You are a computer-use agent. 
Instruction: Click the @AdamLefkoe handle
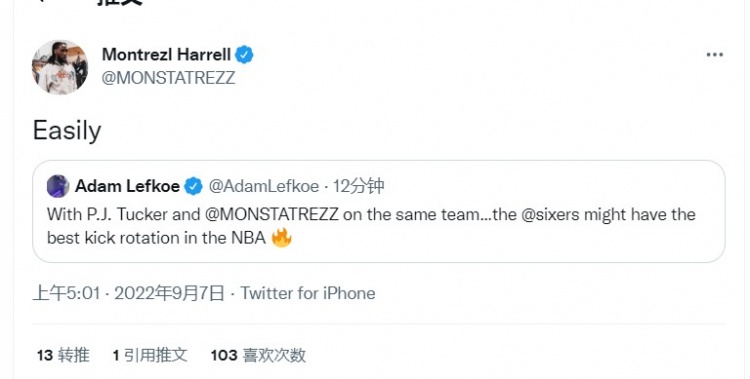[264, 186]
